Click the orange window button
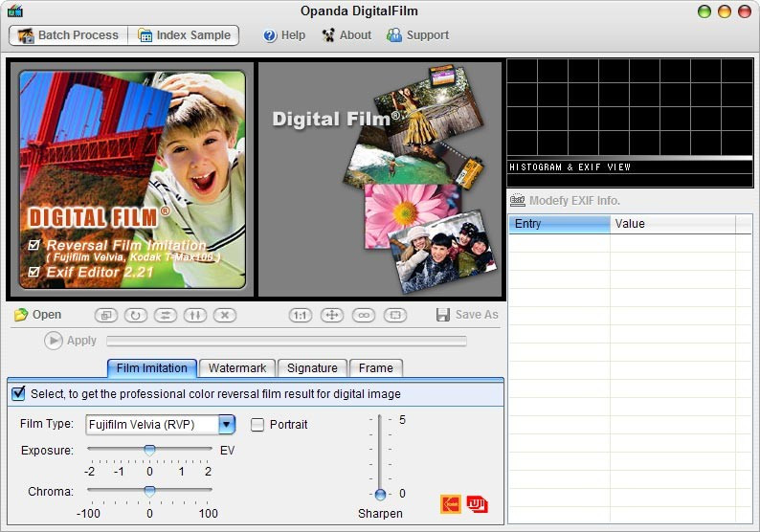Image resolution: width=760 pixels, height=532 pixels. 725,11
